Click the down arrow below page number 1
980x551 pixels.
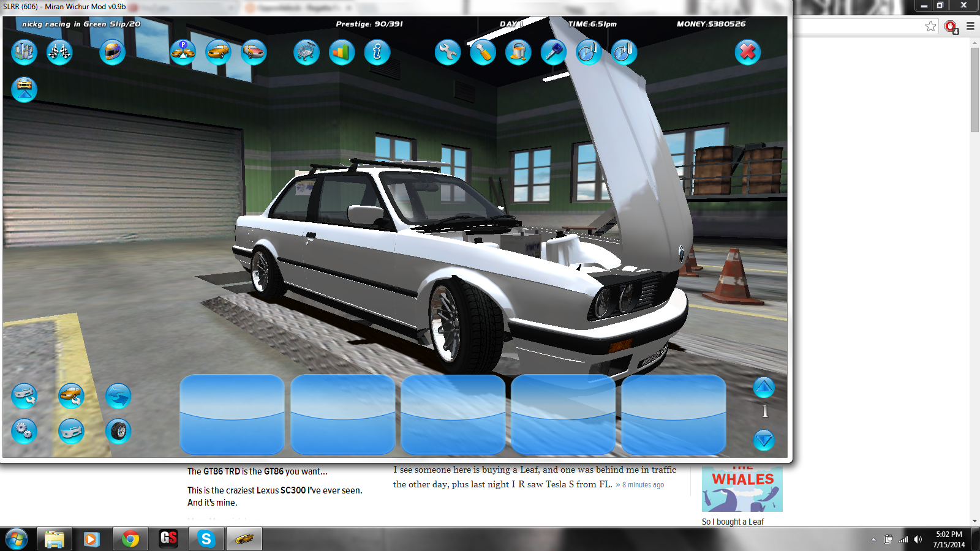764,440
